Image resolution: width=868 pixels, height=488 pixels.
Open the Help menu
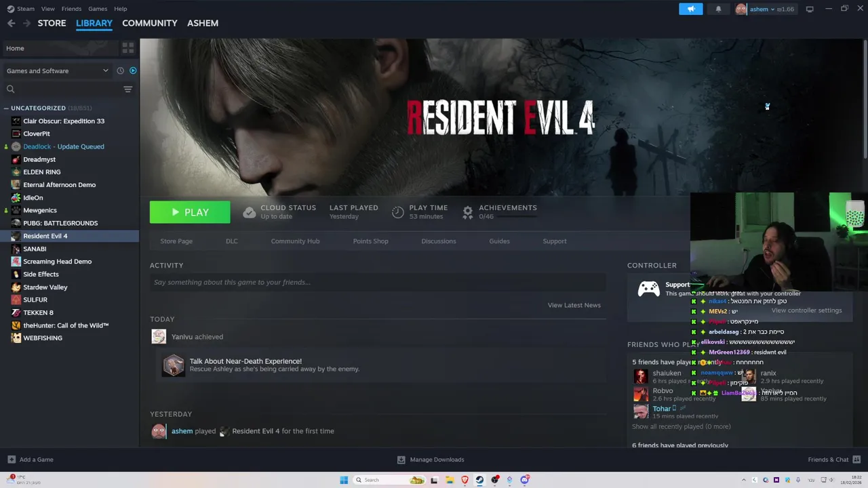[121, 9]
